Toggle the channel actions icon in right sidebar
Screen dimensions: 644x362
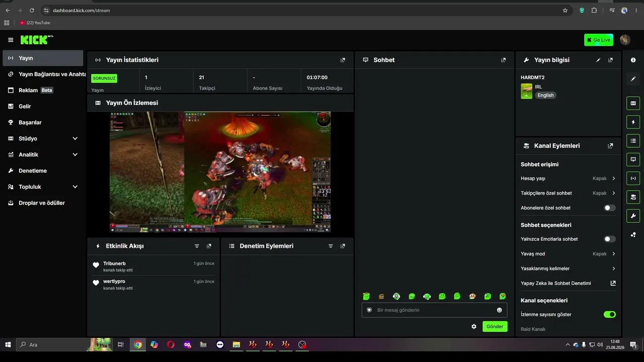click(x=633, y=197)
